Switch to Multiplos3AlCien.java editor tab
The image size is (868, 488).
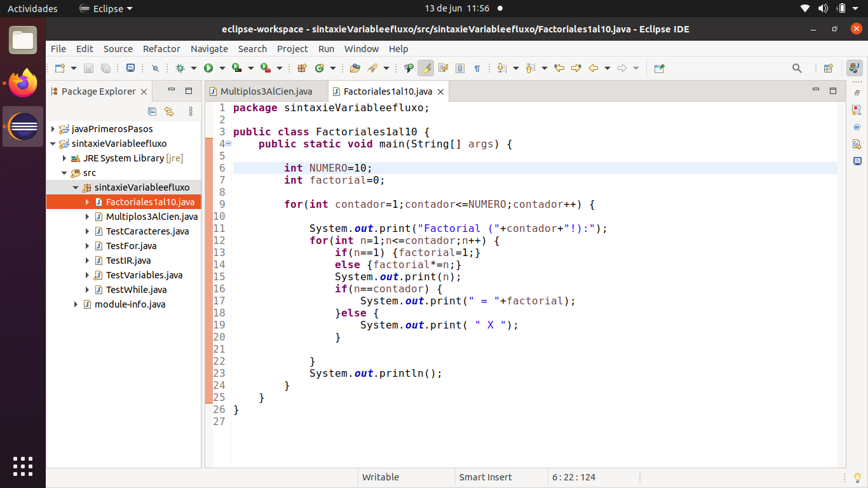266,91
